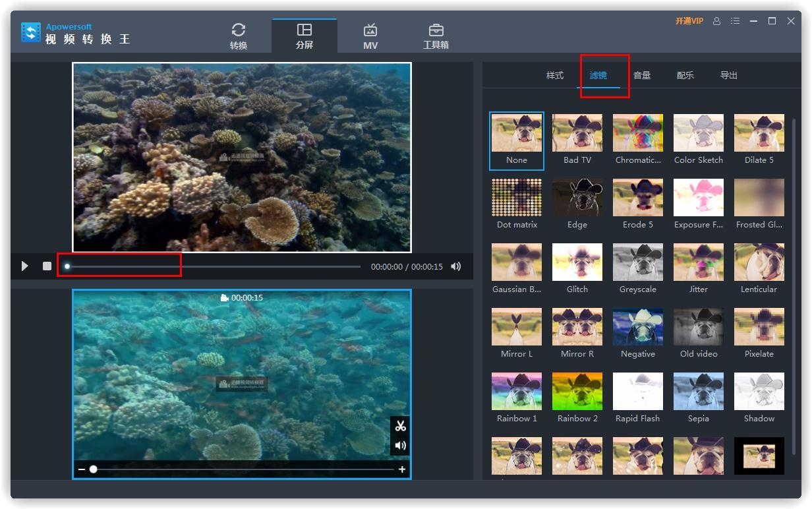Mute the main preview volume speaker icon
Image resolution: width=812 pixels, height=509 pixels.
click(455, 266)
